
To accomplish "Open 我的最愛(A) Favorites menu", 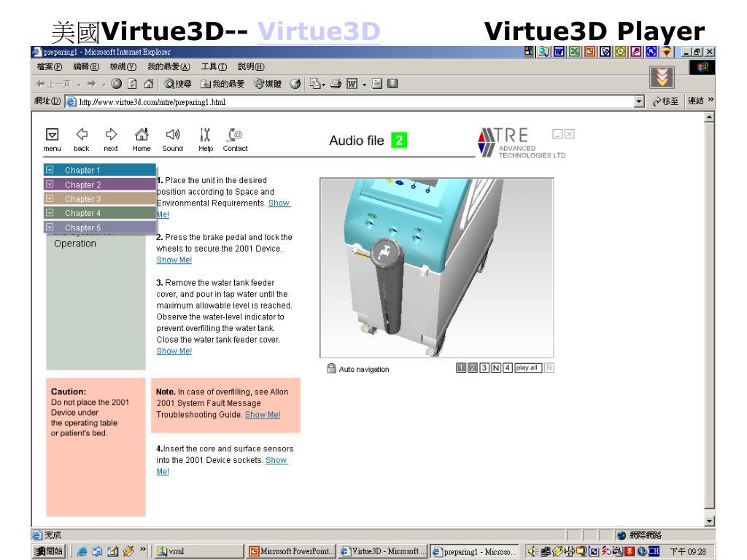I will pyautogui.click(x=169, y=66).
